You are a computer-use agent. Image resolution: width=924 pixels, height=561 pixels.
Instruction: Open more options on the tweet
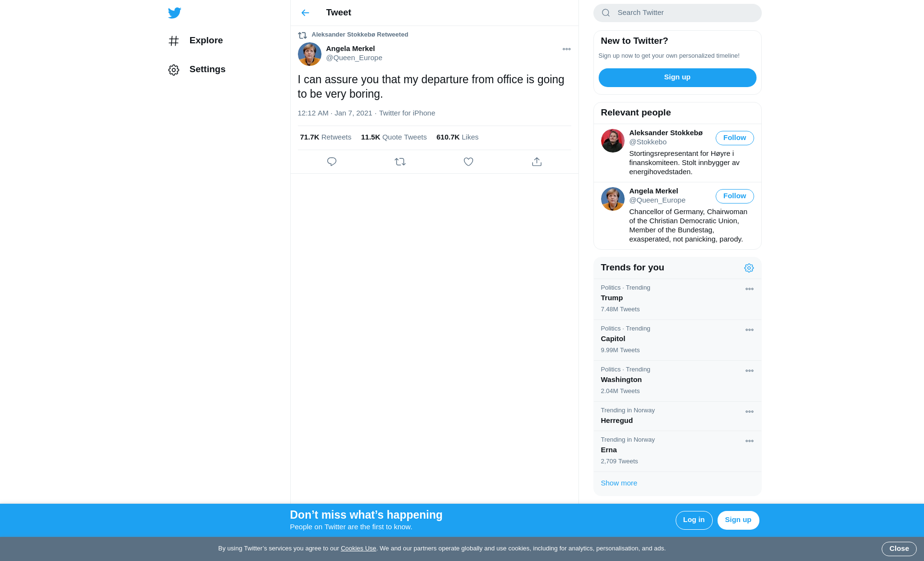566,49
